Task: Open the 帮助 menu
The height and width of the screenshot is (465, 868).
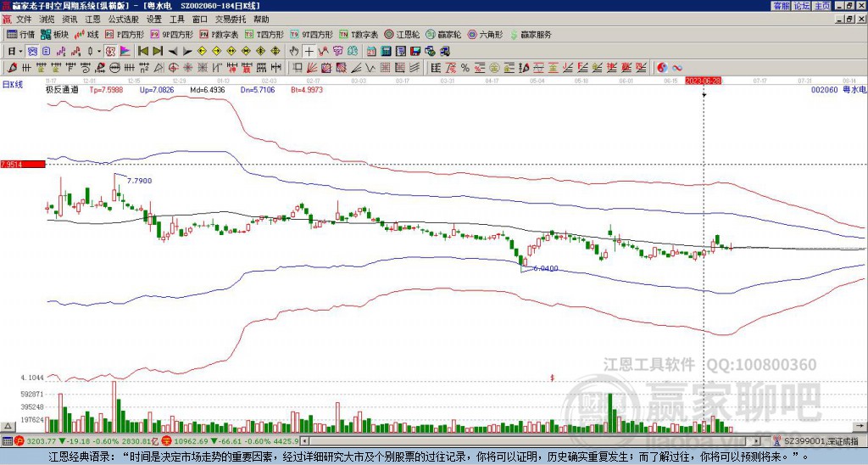Action: tap(261, 20)
